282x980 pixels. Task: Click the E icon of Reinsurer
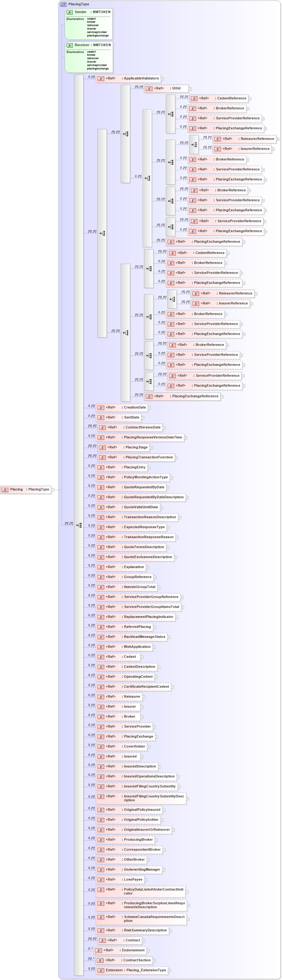101,697
